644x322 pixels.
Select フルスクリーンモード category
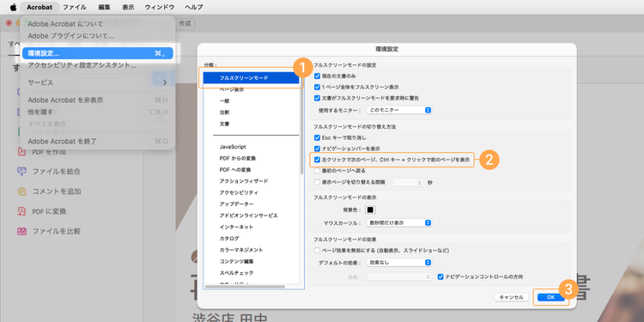[x=252, y=77]
